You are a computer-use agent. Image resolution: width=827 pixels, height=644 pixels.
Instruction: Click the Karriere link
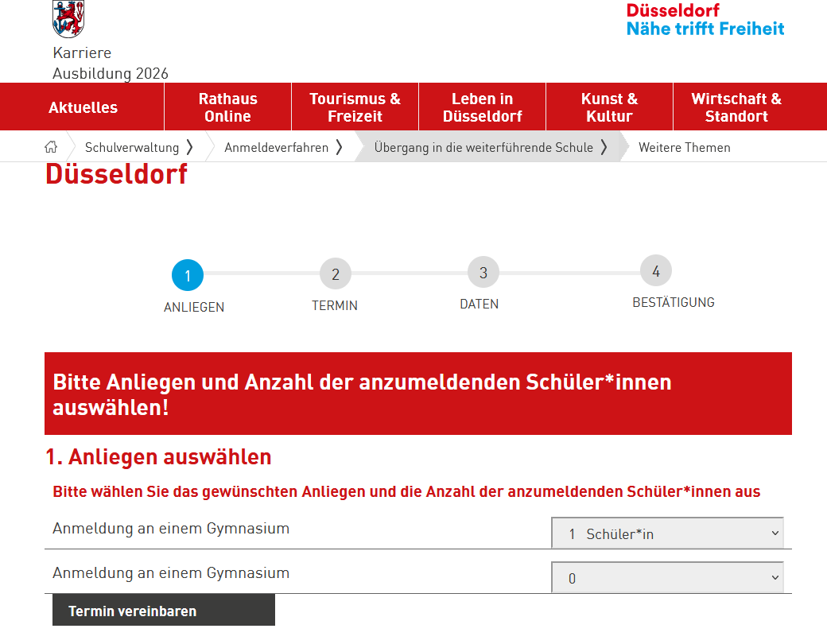point(82,53)
